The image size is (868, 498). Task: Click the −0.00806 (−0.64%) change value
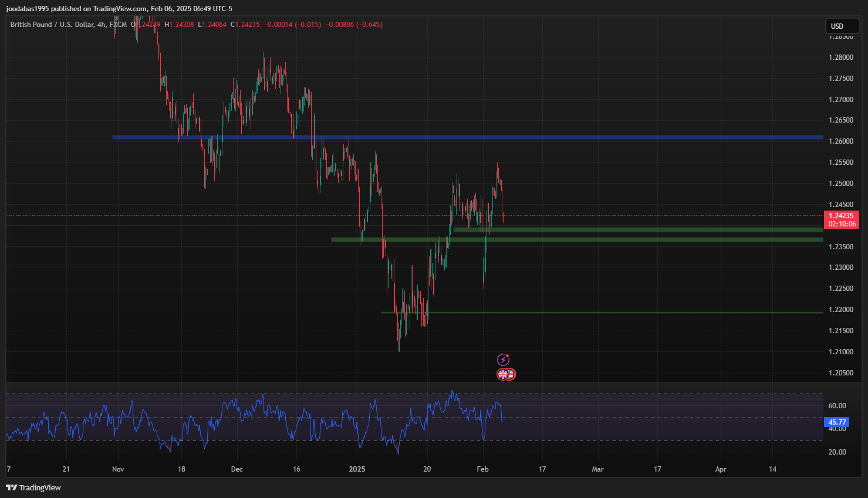click(x=354, y=25)
